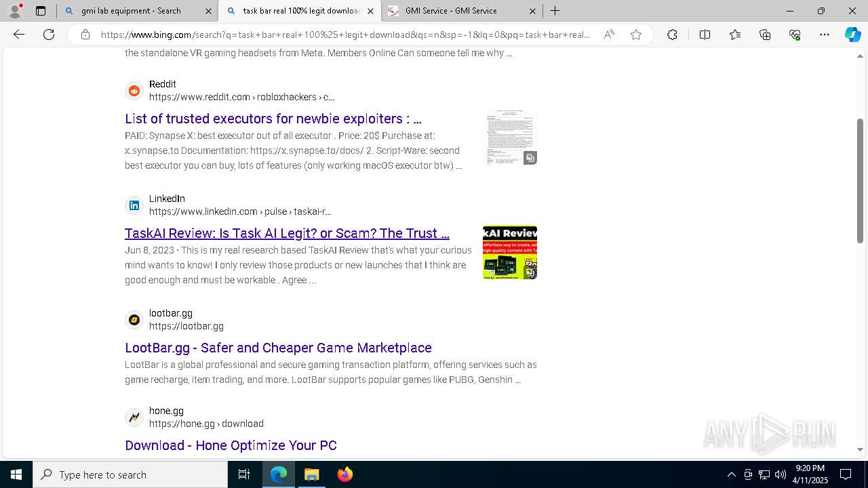This screenshot has width=868, height=488.
Task: Click the Reddit site favicon
Action: [134, 91]
